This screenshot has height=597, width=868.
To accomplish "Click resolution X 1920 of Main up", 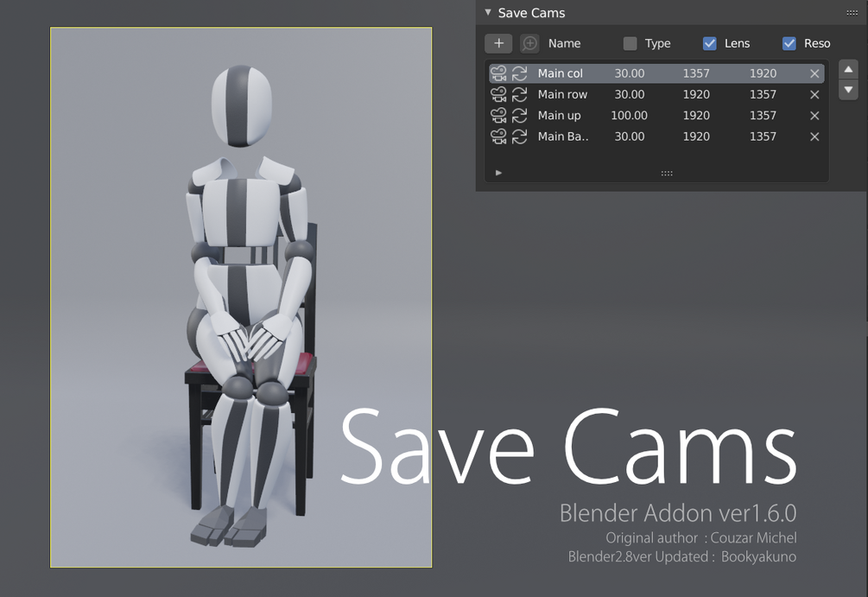I will [x=696, y=115].
